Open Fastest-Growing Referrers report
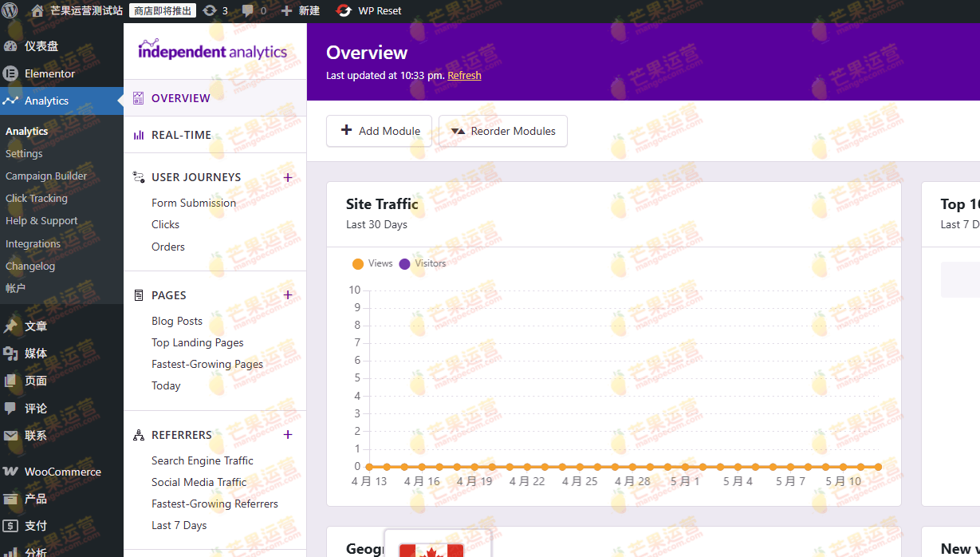 214,504
